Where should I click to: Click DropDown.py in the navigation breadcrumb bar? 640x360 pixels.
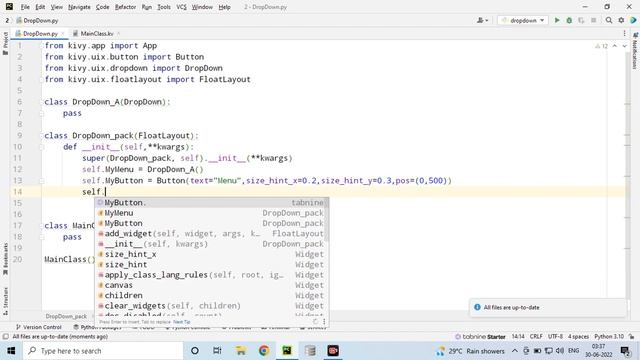(38, 20)
